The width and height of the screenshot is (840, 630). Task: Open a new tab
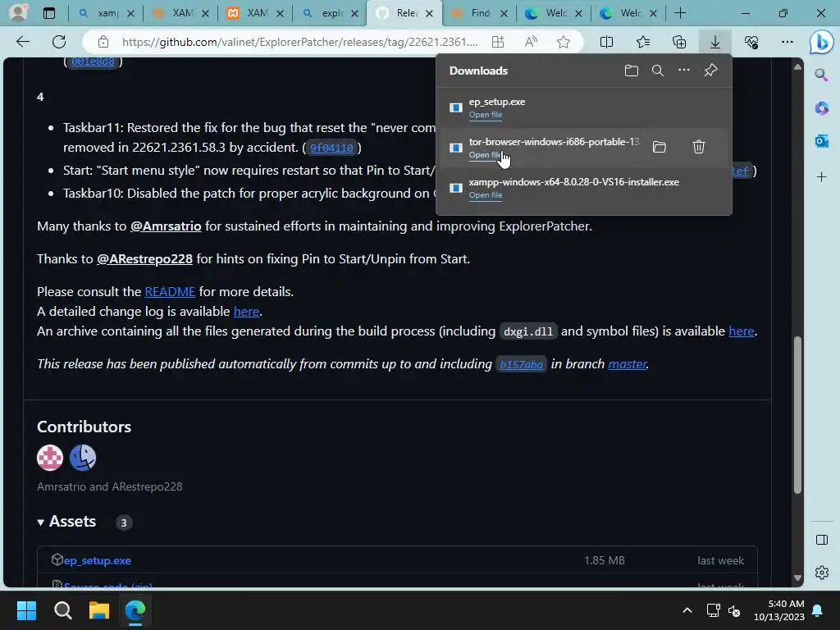680,13
